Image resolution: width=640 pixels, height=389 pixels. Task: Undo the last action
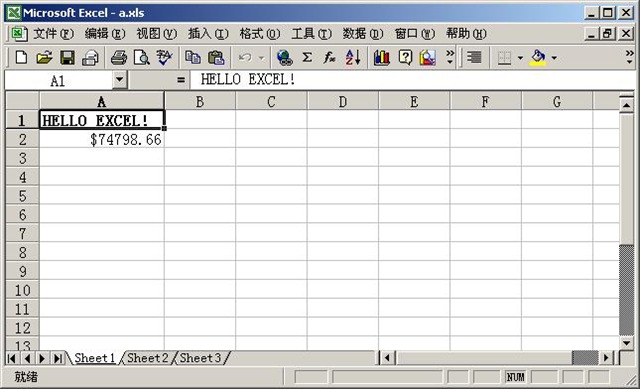click(245, 58)
